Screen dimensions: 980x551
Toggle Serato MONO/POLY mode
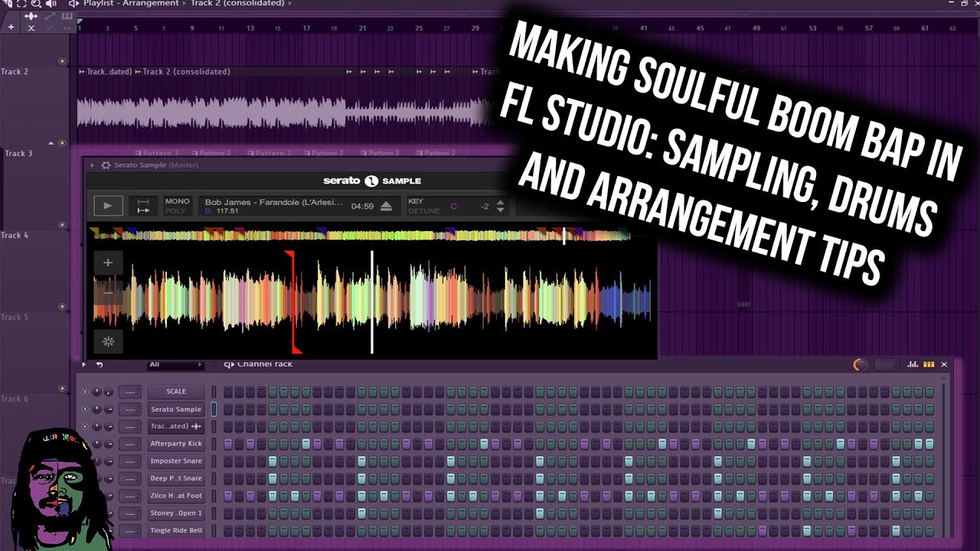177,206
